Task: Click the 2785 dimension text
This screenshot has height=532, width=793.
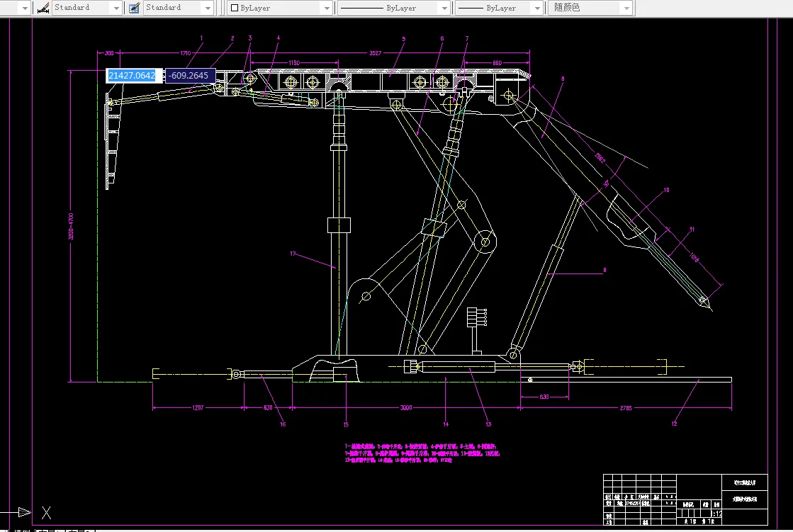Action: point(626,407)
